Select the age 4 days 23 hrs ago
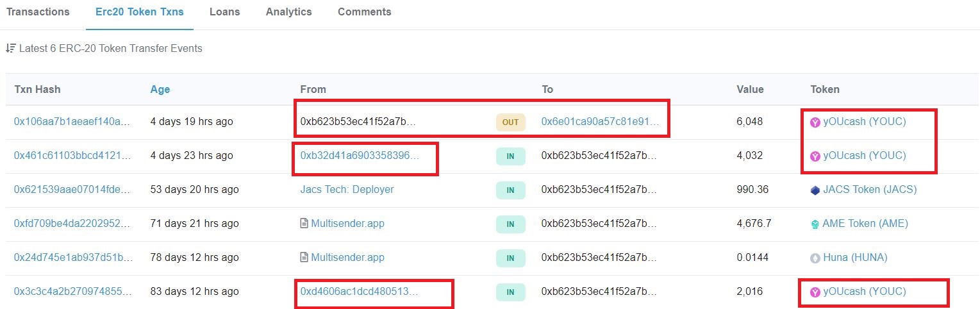 [x=192, y=155]
